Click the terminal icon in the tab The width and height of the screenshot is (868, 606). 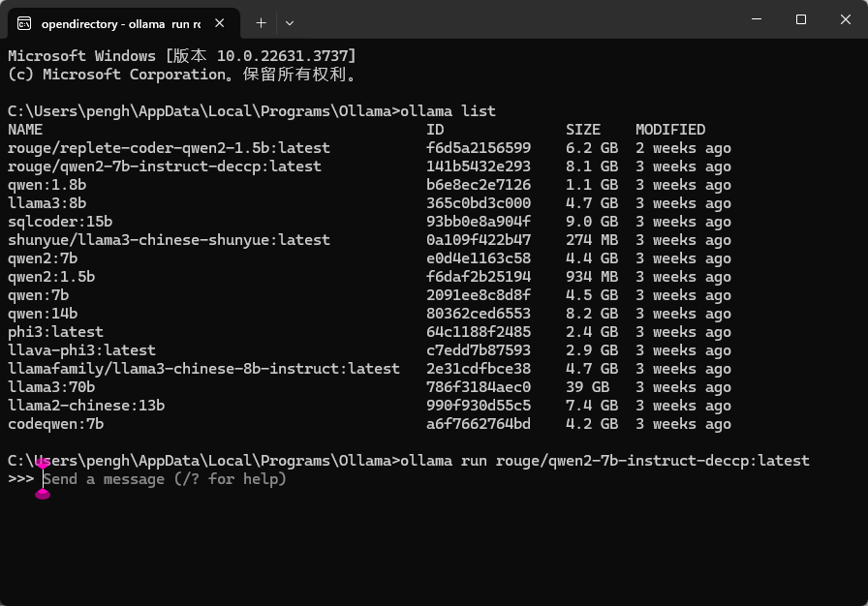[24, 24]
